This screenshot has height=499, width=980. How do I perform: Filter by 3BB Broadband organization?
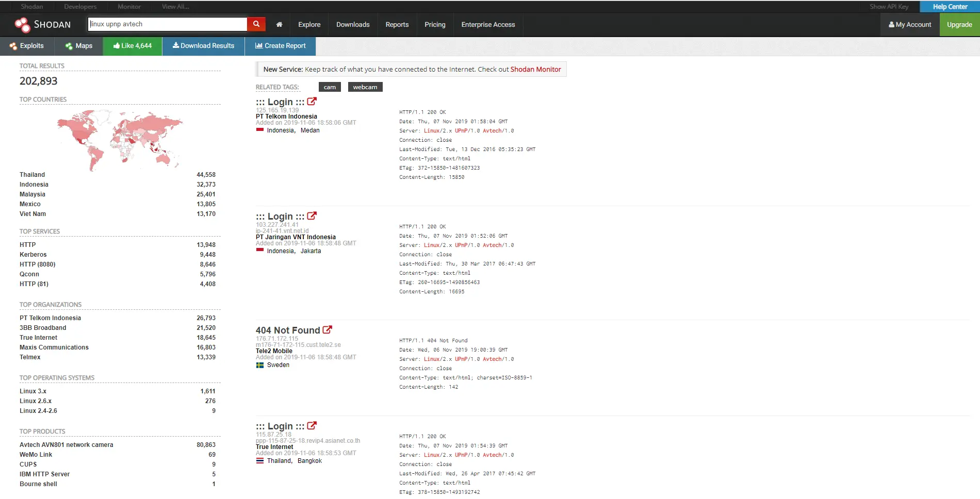43,328
